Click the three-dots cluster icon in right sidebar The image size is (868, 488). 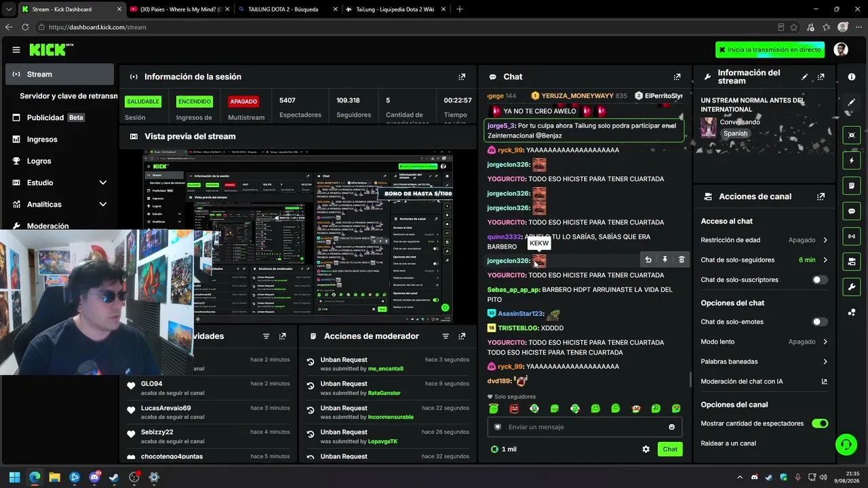852,312
